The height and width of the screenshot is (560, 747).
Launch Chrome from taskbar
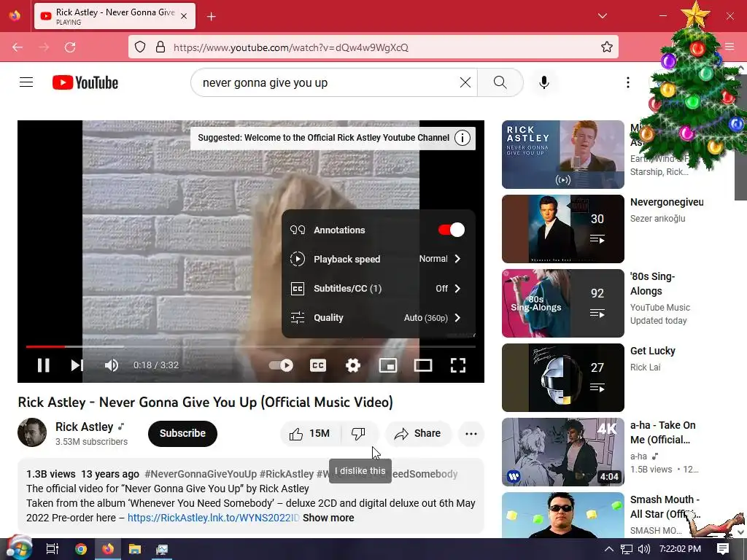click(x=81, y=549)
